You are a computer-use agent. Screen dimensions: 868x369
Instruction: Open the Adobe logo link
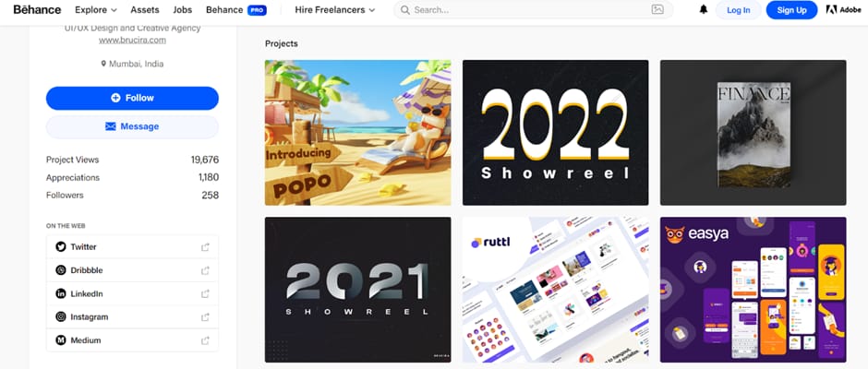pyautogui.click(x=844, y=10)
